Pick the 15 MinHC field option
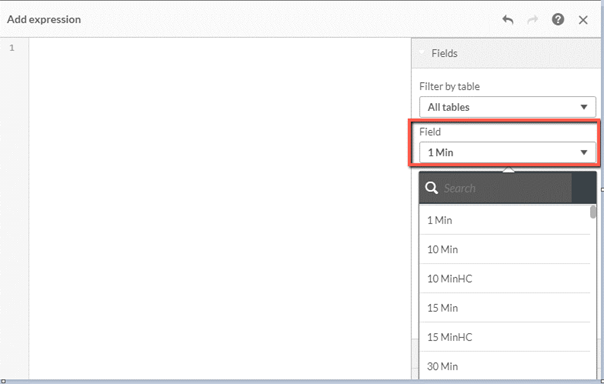The height and width of the screenshot is (384, 604). point(505,337)
